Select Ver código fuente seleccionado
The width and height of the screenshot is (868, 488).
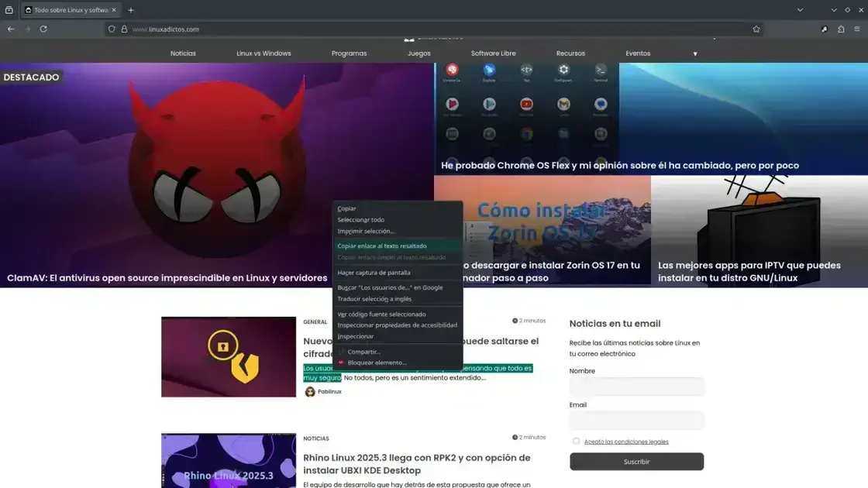398,314
